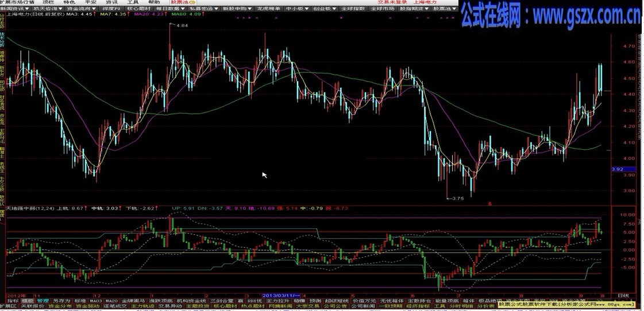This screenshot has height=311, width=644.
Task: Select the 涨跌顶底 indicator
Action: point(161,301)
